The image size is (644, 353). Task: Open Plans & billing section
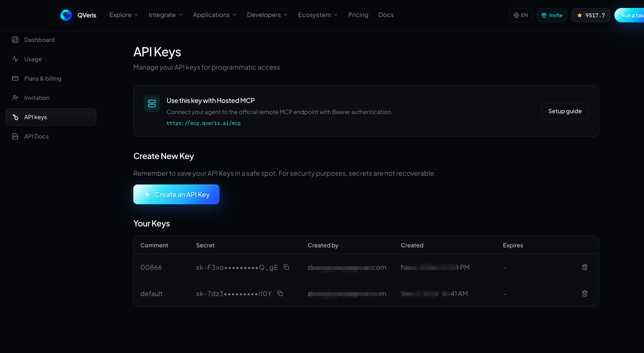[51, 78]
